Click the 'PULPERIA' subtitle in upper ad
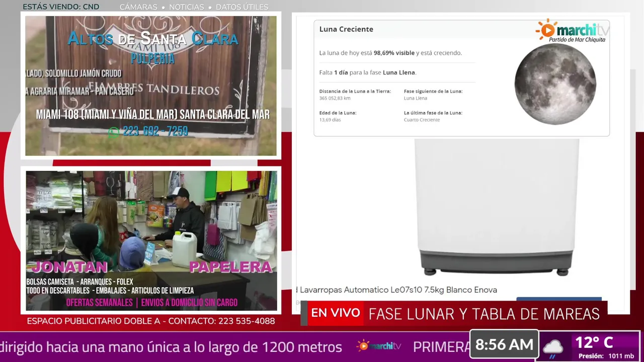The height and width of the screenshot is (362, 644). pos(152,58)
